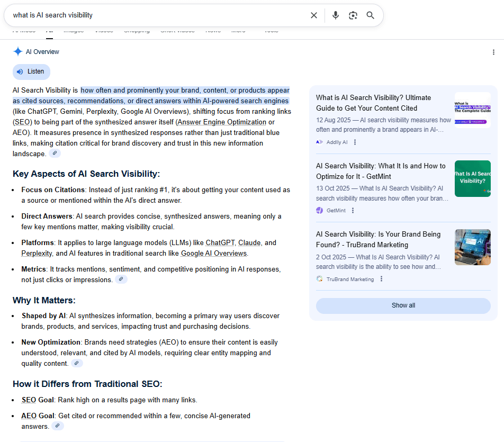This screenshot has height=442, width=504.
Task: Open the AI Overview three-dot options menu
Action: (x=494, y=52)
